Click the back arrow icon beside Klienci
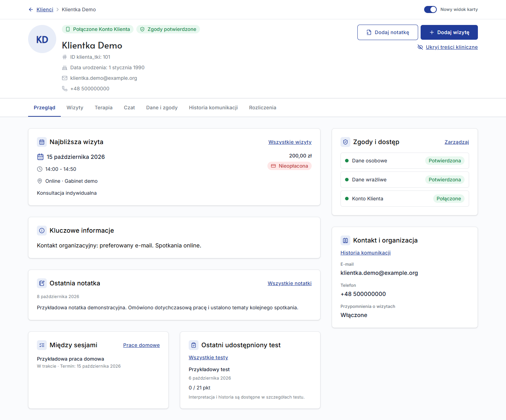 coord(31,9)
